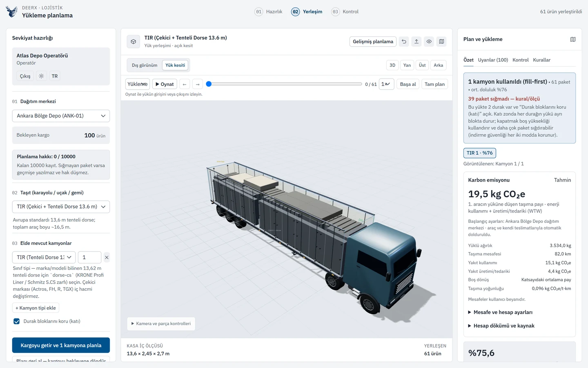
Task: Remove truck row with the X icon
Action: (107, 257)
